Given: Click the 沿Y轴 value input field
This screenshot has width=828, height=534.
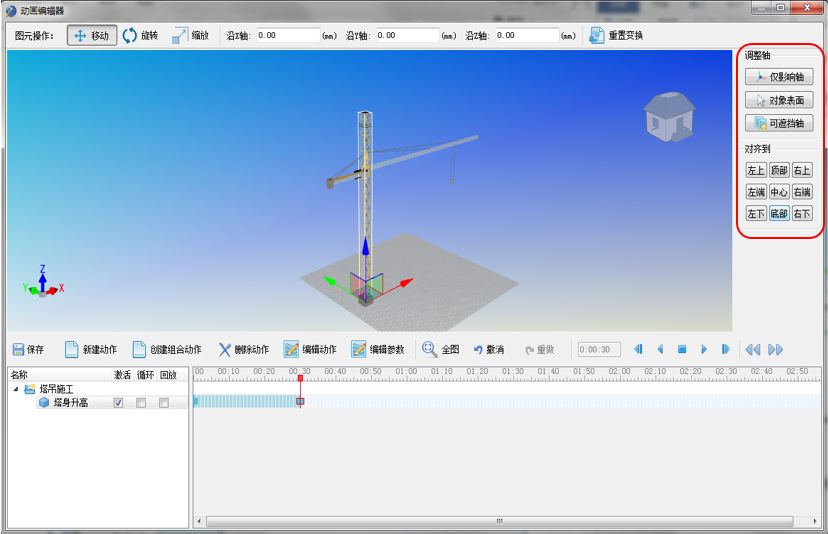Looking at the screenshot, I should pos(408,35).
